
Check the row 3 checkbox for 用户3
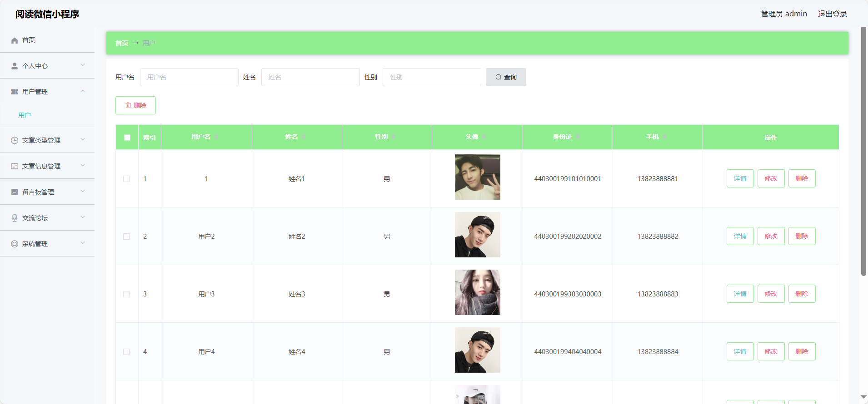pyautogui.click(x=126, y=294)
